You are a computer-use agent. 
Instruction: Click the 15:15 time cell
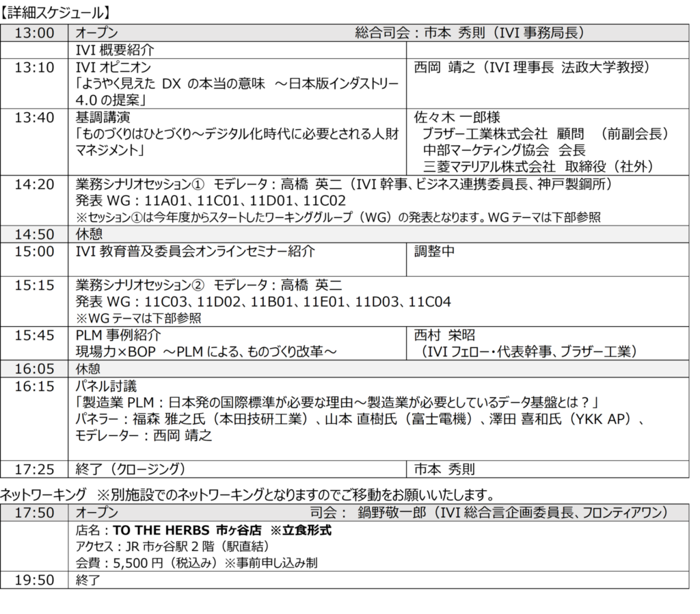(34, 286)
